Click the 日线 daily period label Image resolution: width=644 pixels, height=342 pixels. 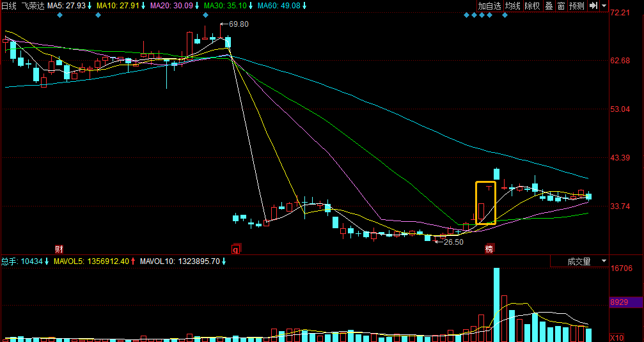tap(8, 6)
